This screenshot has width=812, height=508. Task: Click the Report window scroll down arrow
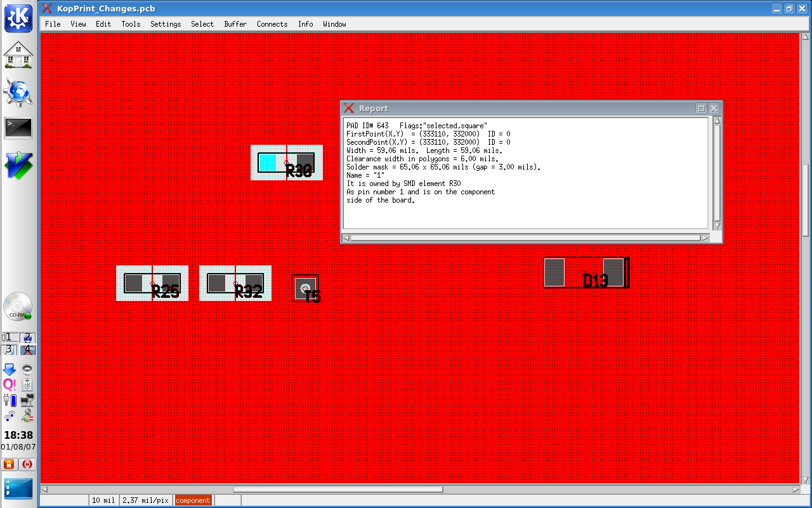tap(717, 225)
